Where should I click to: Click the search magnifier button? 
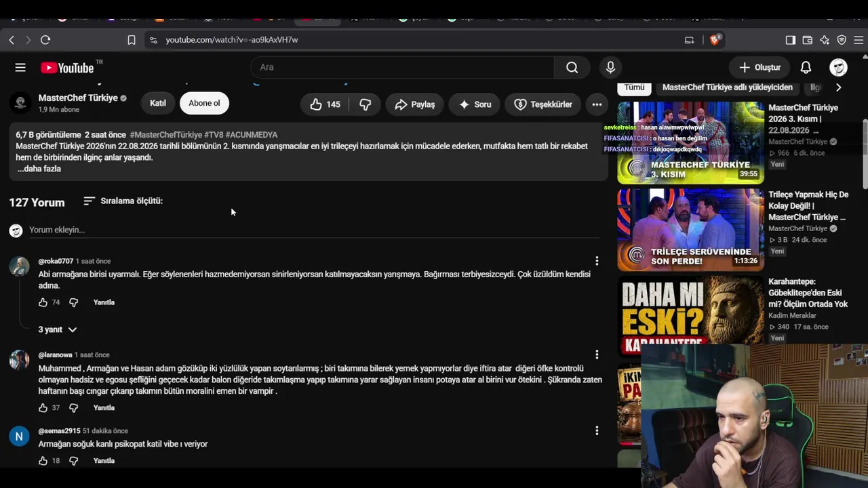[572, 67]
